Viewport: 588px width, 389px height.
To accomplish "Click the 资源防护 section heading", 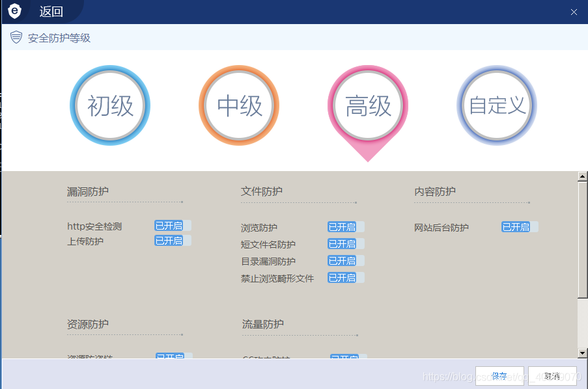I will (88, 324).
